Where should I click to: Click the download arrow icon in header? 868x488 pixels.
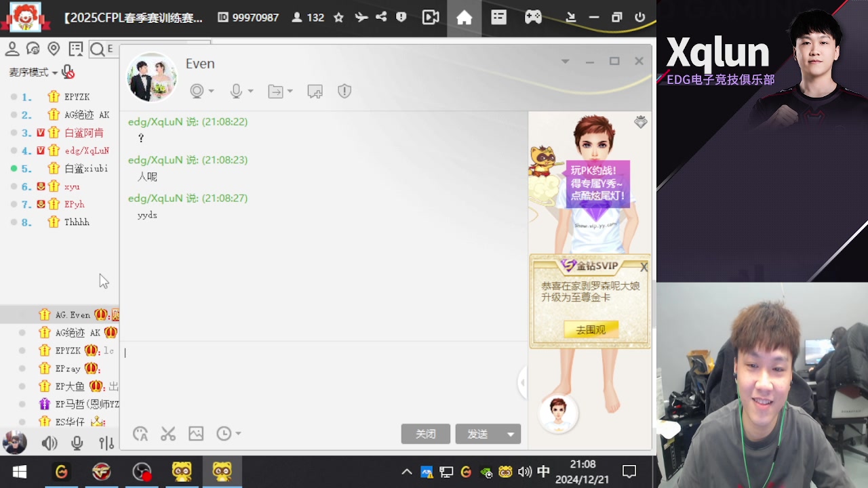[x=571, y=18]
